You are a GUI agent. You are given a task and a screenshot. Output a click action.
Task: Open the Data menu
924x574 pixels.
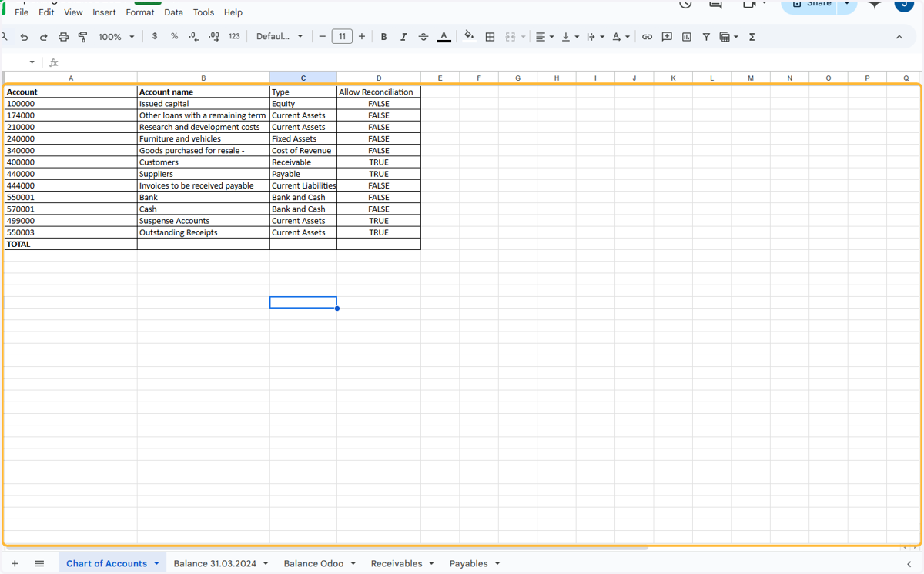173,12
